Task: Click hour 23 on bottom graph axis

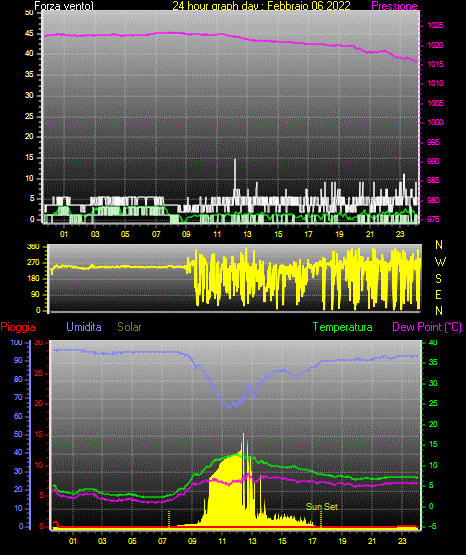Action: [402, 541]
